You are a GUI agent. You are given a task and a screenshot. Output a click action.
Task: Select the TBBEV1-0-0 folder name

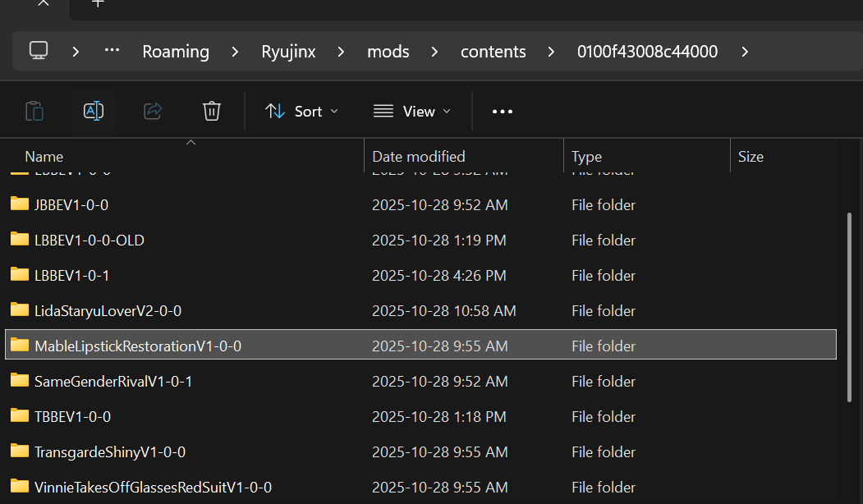coord(72,416)
